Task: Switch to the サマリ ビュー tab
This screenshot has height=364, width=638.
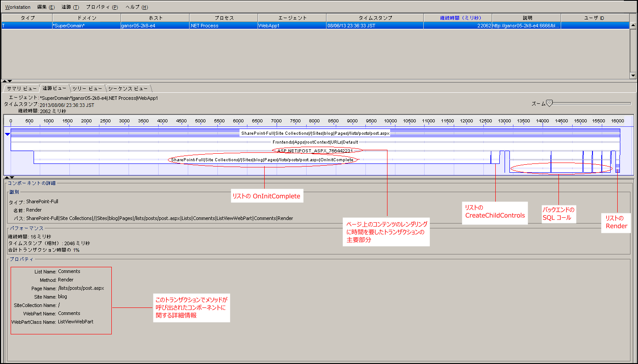Action: click(22, 89)
